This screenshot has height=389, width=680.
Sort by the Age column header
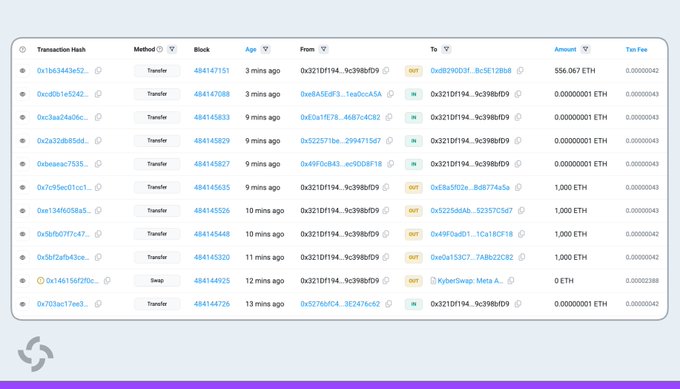tap(251, 49)
